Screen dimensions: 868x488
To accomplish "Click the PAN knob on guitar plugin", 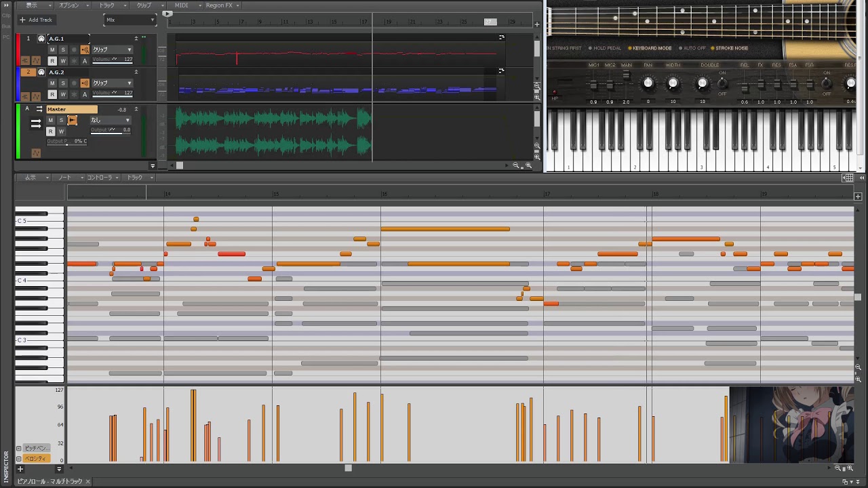I will pyautogui.click(x=648, y=83).
